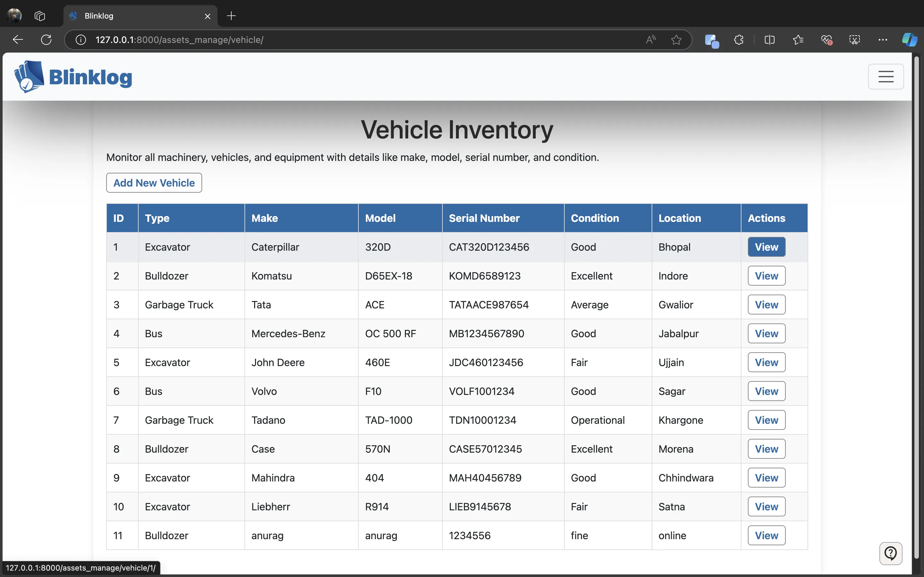Click the browser extensions icon

pos(739,39)
